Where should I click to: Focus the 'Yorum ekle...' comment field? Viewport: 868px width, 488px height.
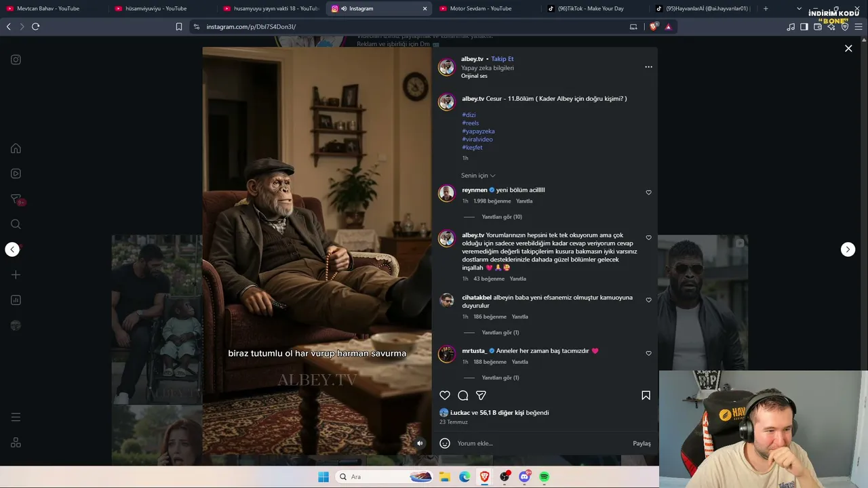tap(541, 443)
